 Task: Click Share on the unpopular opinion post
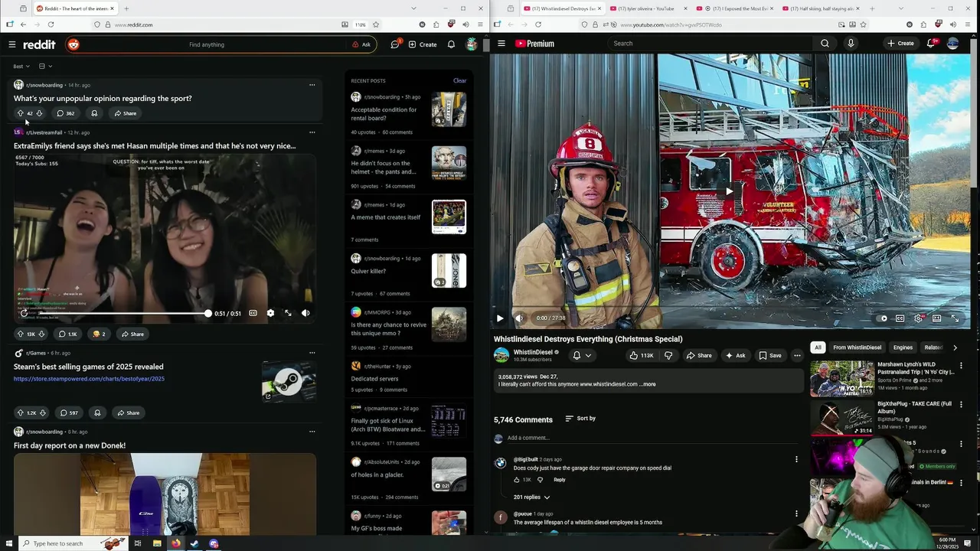tap(126, 113)
